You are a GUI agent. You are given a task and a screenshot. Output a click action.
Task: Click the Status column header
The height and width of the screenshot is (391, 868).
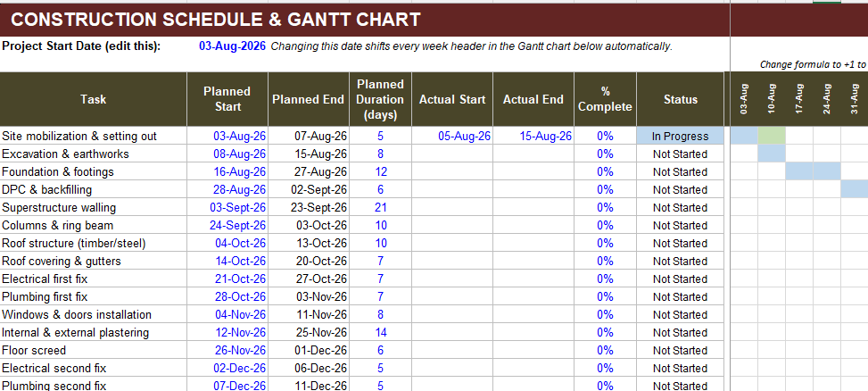[x=681, y=100]
